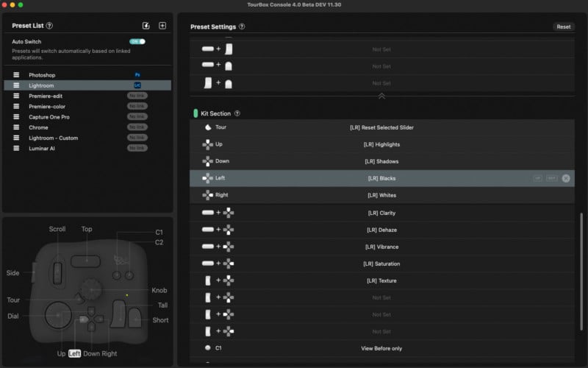Select the Capture One Pro preset
Viewport: 588px width, 368px height.
point(49,117)
